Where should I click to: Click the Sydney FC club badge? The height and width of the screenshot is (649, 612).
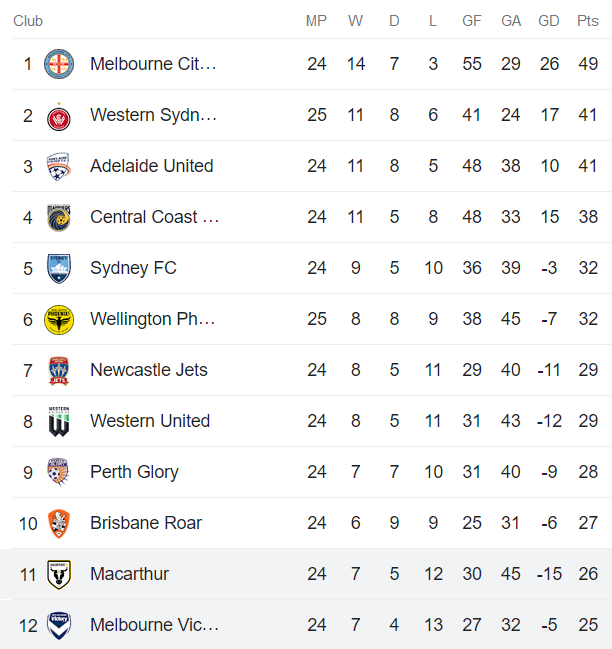[x=59, y=268]
